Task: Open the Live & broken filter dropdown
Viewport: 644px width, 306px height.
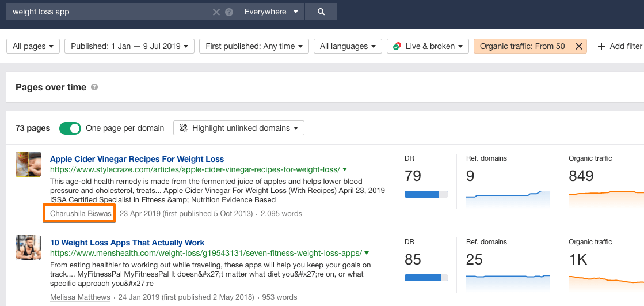Action: (428, 46)
